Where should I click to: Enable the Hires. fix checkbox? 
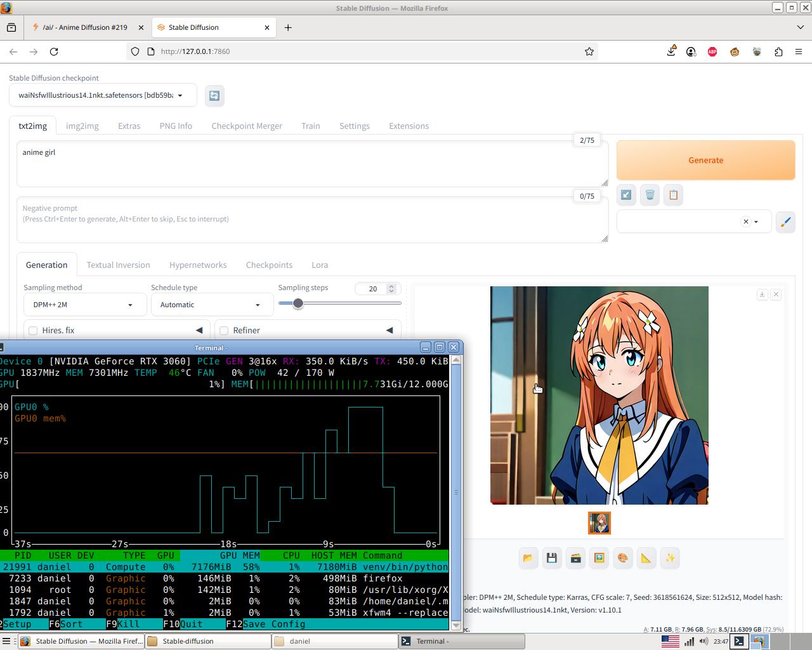[33, 330]
